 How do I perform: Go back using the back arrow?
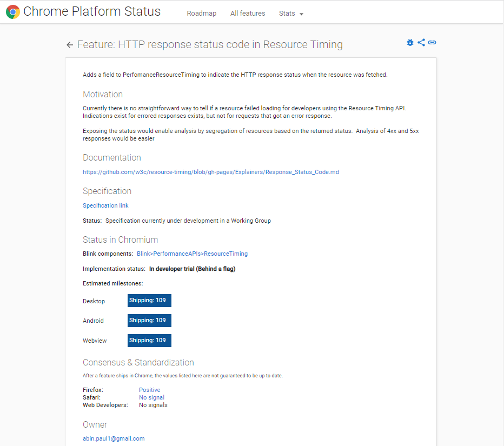pyautogui.click(x=69, y=45)
